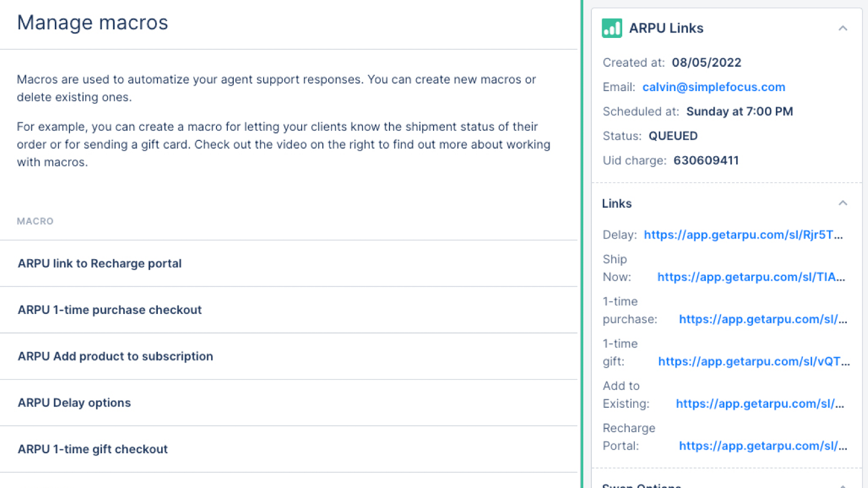Screen dimensions: 868x488
Task: Click the Manage macros page heading
Action: coord(93,23)
